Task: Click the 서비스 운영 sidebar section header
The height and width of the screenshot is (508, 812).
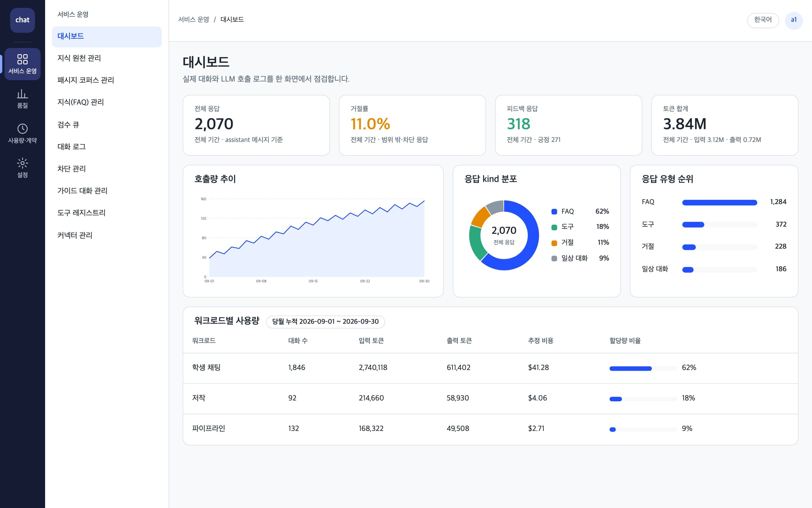Action: point(73,14)
